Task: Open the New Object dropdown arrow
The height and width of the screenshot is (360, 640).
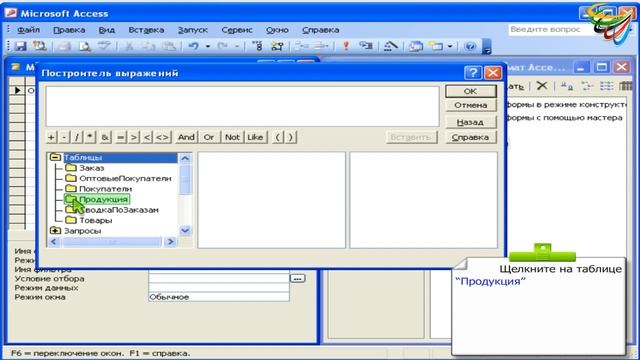Action: coord(450,46)
